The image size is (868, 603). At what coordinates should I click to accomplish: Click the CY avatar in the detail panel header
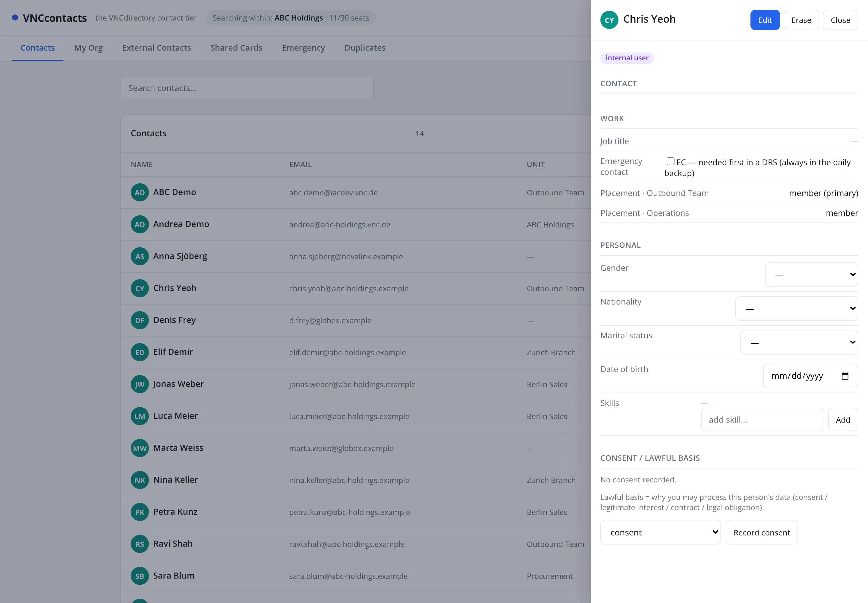[x=609, y=20]
